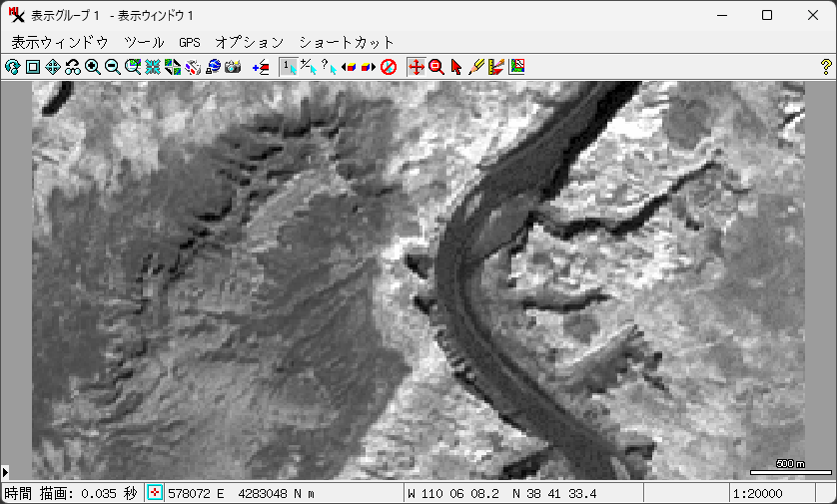Click the globe geolocation lock icon
This screenshot has height=504, width=837.
[213, 67]
